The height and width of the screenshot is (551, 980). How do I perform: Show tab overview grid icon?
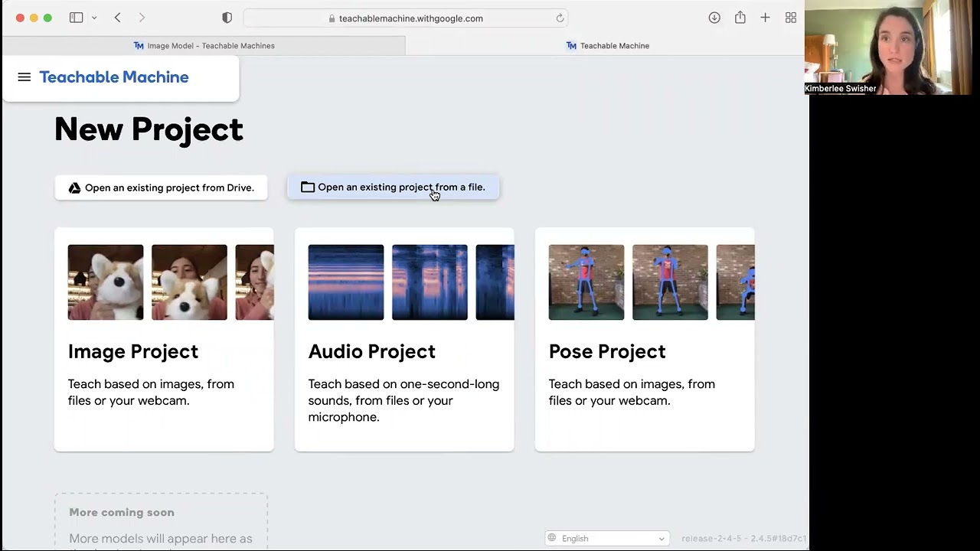(791, 18)
